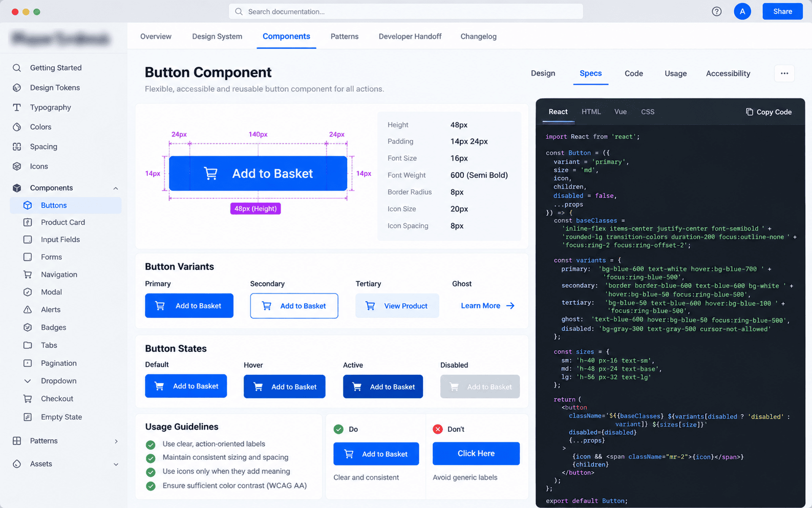This screenshot has height=508, width=812.
Task: Click the Badges icon in sidebar
Action: pyautogui.click(x=28, y=327)
